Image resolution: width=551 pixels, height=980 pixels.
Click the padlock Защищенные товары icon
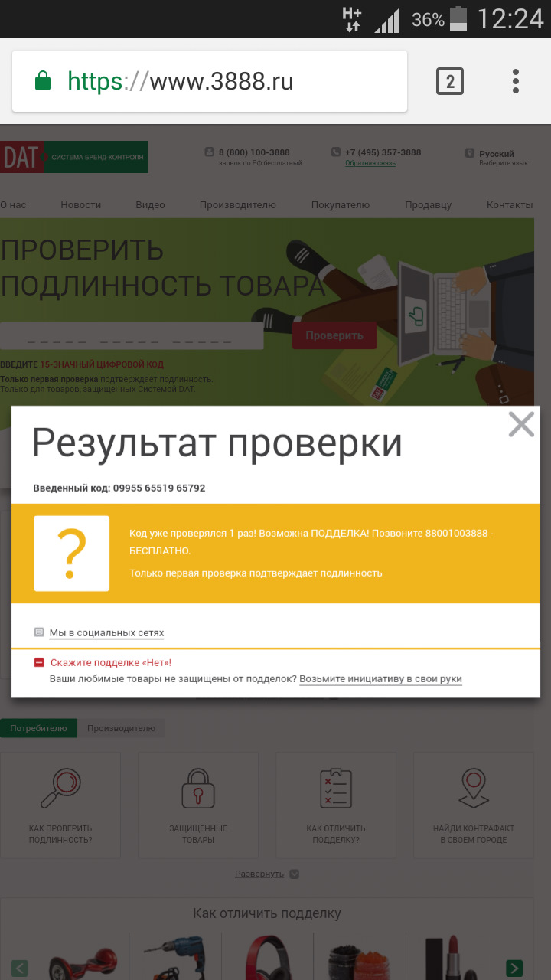[x=198, y=788]
